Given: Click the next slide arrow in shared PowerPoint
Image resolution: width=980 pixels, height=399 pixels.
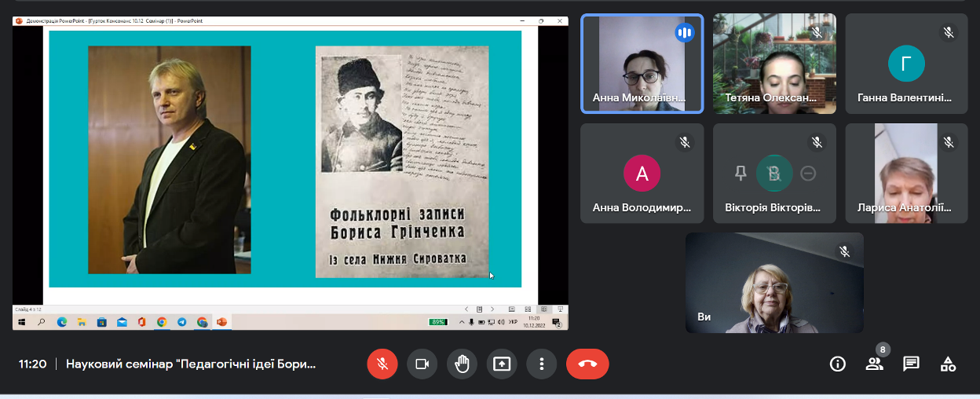Looking at the screenshot, I should (x=492, y=309).
